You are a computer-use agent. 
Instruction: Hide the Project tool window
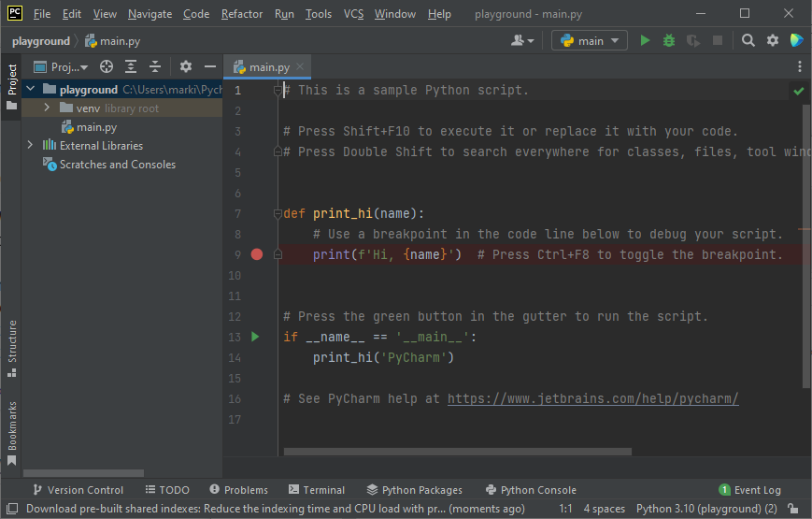tap(210, 66)
